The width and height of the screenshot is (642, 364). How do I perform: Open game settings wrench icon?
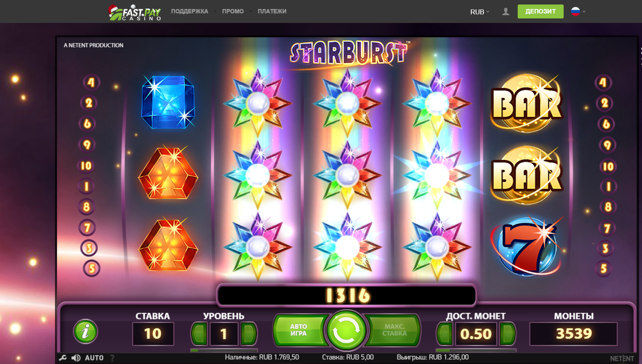click(63, 358)
